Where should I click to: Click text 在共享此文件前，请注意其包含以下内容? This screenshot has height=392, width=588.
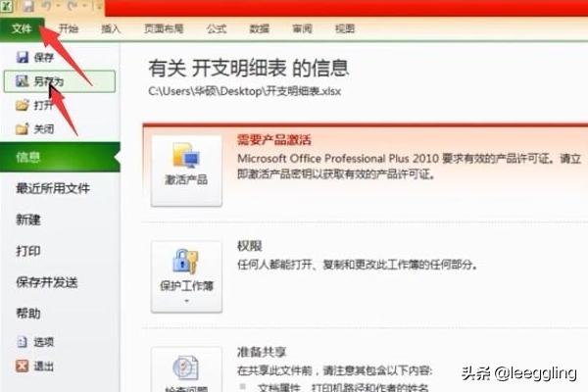(334, 371)
